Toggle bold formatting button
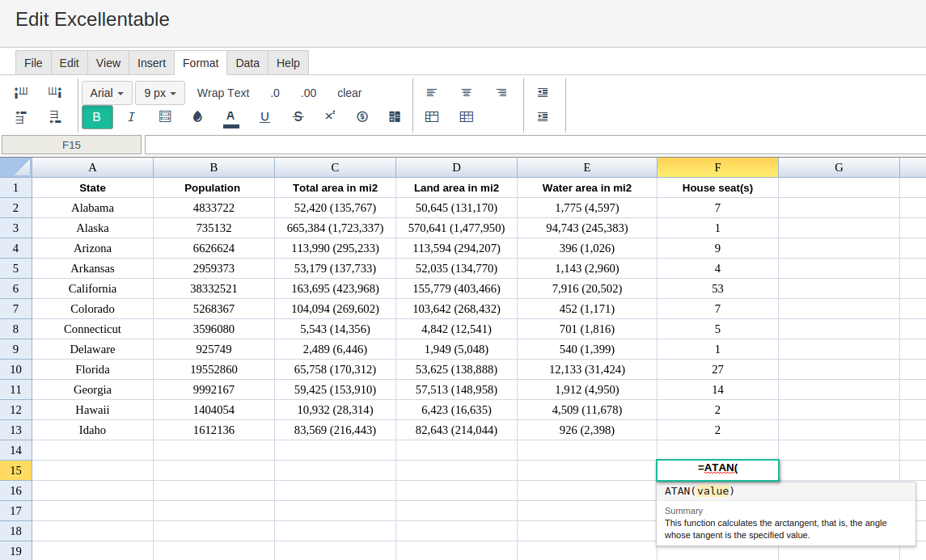 [97, 117]
